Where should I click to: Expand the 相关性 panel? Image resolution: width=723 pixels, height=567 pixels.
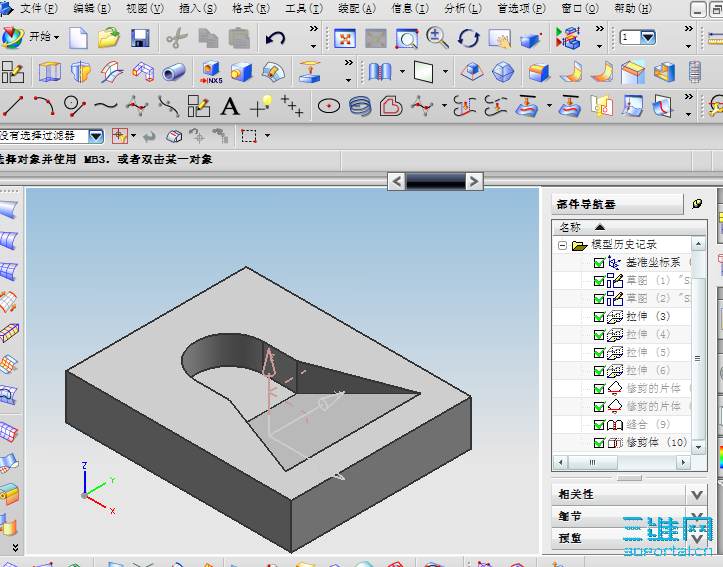[697, 495]
